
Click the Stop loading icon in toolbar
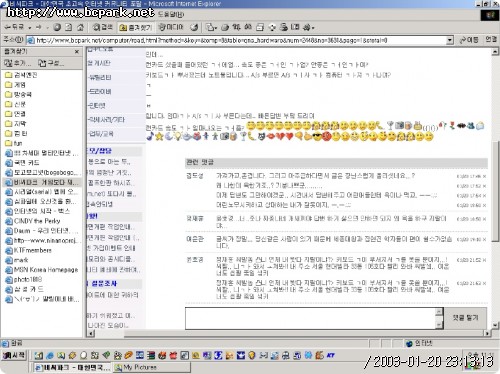[57, 27]
